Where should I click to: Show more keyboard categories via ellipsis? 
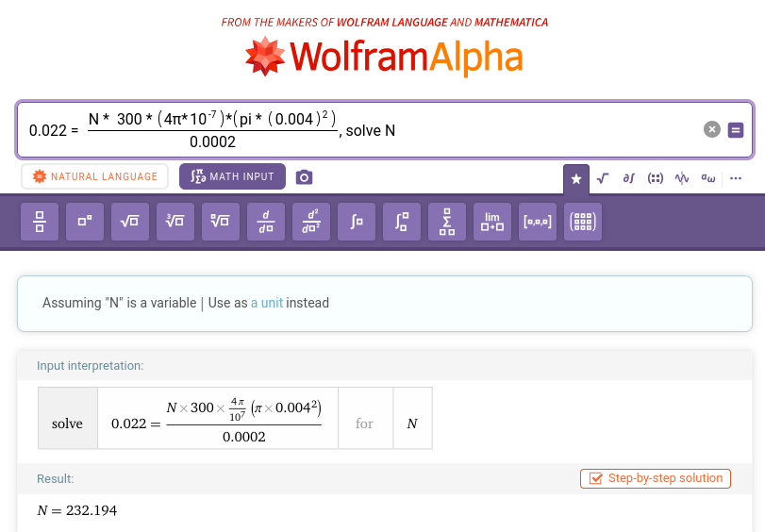point(736,178)
